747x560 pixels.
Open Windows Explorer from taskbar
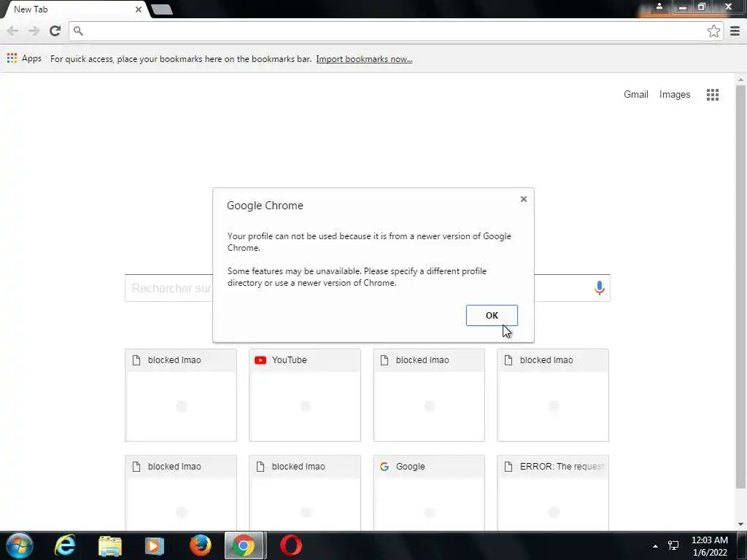(110, 545)
